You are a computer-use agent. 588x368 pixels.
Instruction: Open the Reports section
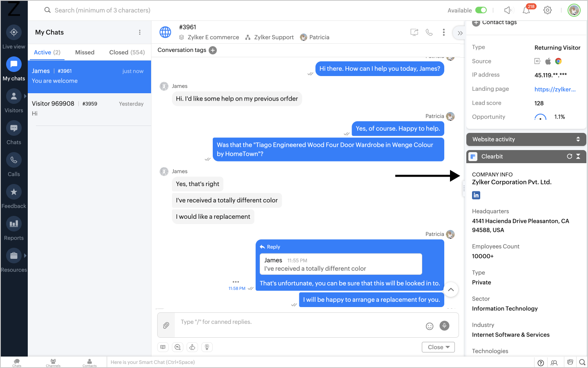(14, 228)
